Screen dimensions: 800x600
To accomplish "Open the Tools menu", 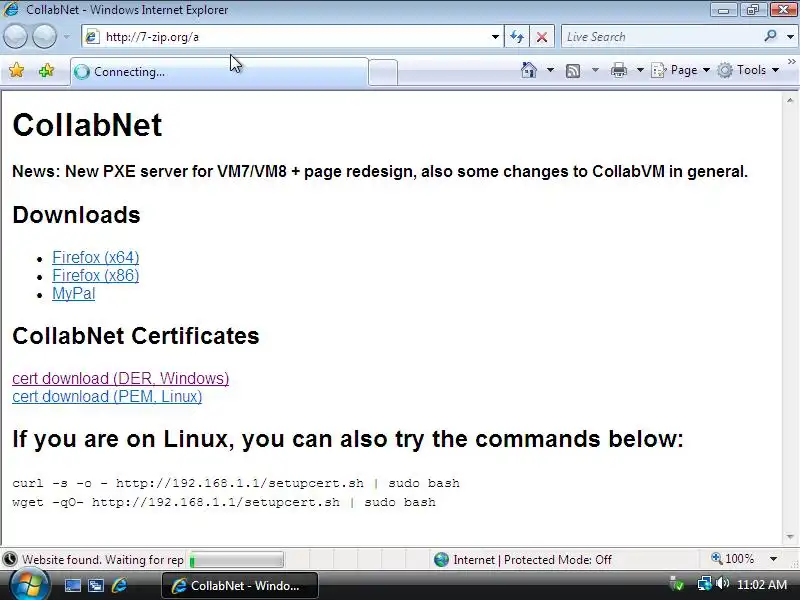I will (748, 70).
